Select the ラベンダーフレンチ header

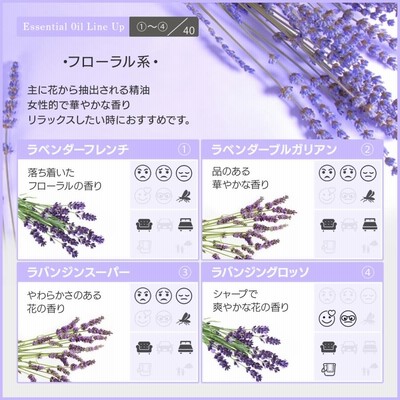[x=108, y=150]
